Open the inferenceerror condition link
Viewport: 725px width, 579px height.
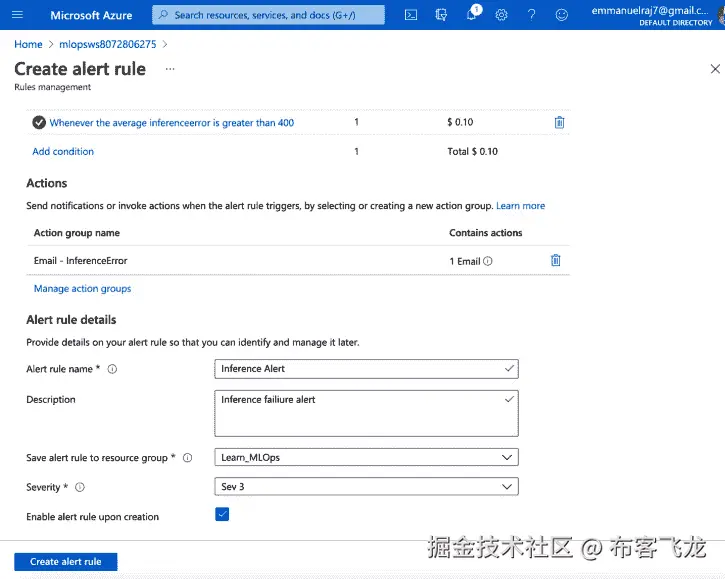(172, 123)
